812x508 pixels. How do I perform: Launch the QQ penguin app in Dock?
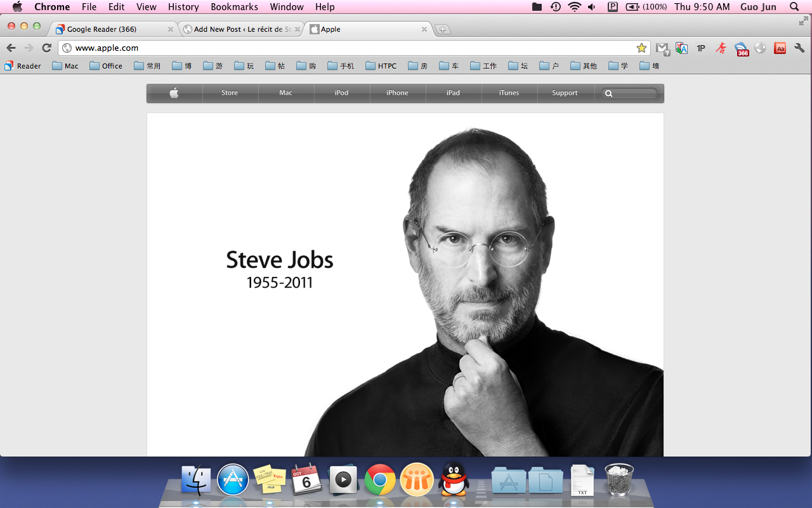[454, 479]
